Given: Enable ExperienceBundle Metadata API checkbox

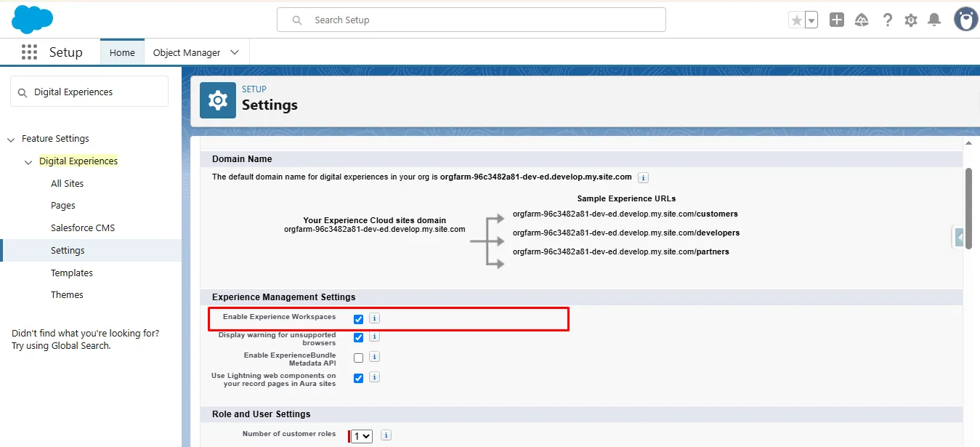Looking at the screenshot, I should click(x=358, y=358).
